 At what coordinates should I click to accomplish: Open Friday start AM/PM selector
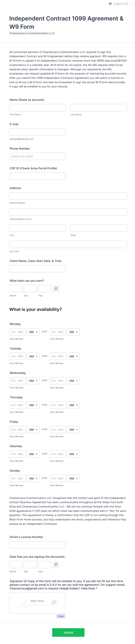tap(33, 430)
